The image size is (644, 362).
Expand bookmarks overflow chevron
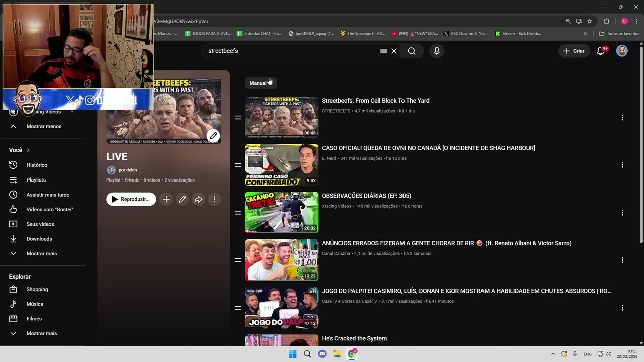[x=585, y=34]
